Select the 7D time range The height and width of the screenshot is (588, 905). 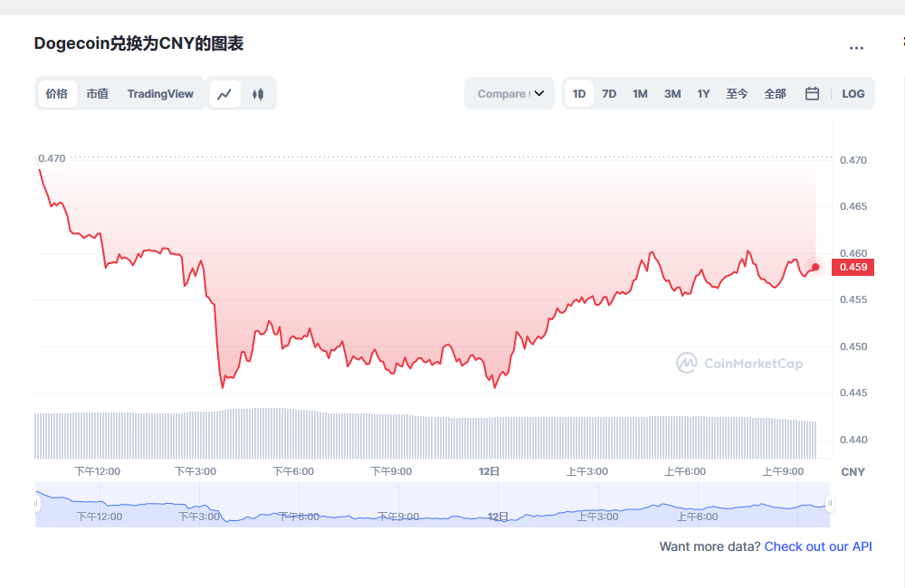609,94
